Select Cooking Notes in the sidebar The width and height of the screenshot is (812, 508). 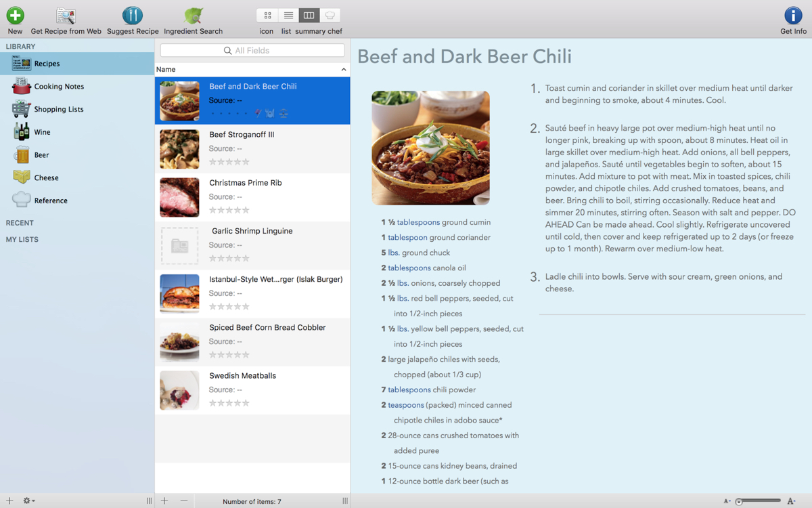[x=58, y=87]
